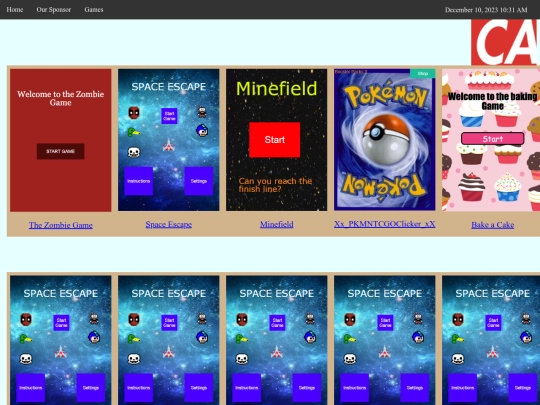Select dark robot character in Space Escape beside Minefield
The height and width of the screenshot is (405, 540).
(202, 112)
